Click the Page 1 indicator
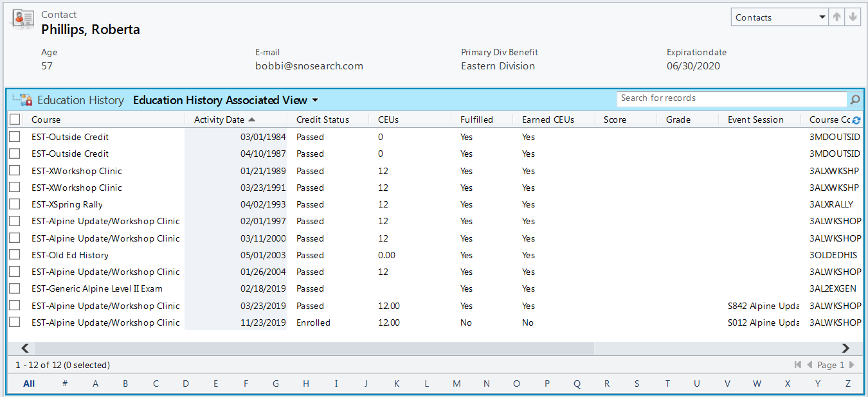 click(x=831, y=365)
